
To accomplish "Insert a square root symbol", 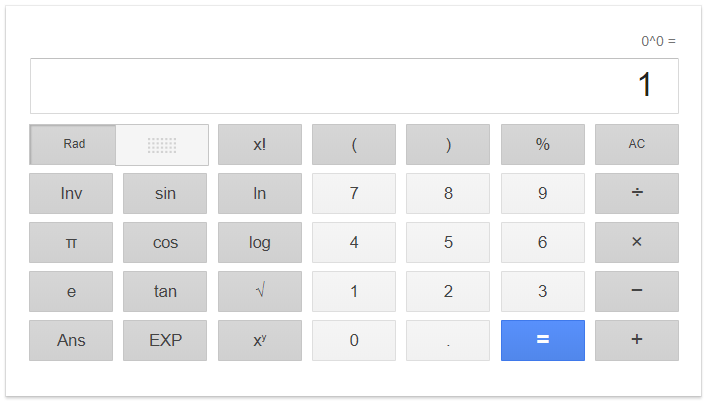I will pyautogui.click(x=260, y=291).
